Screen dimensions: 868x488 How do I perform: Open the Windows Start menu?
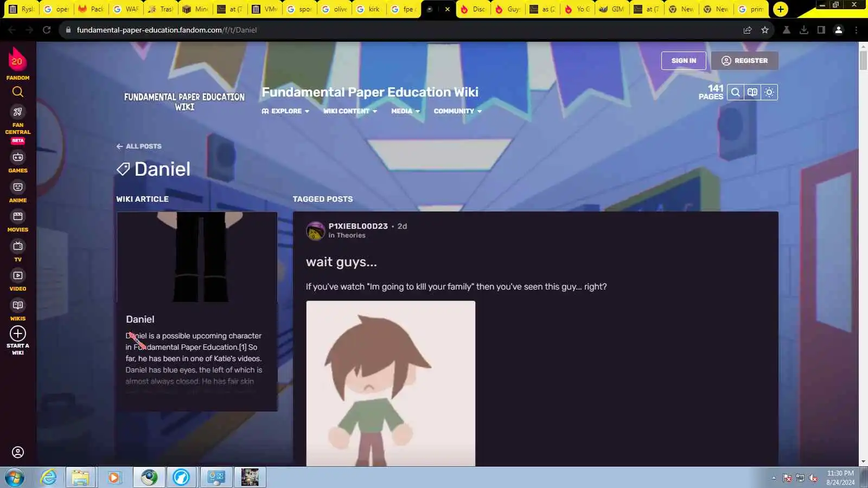[15, 477]
